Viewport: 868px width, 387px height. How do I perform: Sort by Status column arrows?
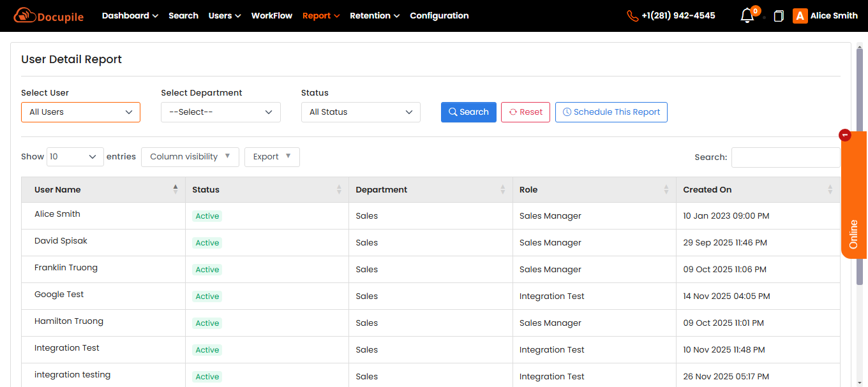pos(339,189)
